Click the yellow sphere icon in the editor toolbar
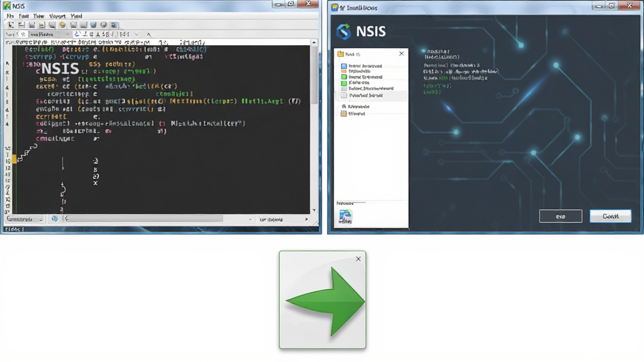Screen dimensions: 644x362 pyautogui.click(x=62, y=25)
